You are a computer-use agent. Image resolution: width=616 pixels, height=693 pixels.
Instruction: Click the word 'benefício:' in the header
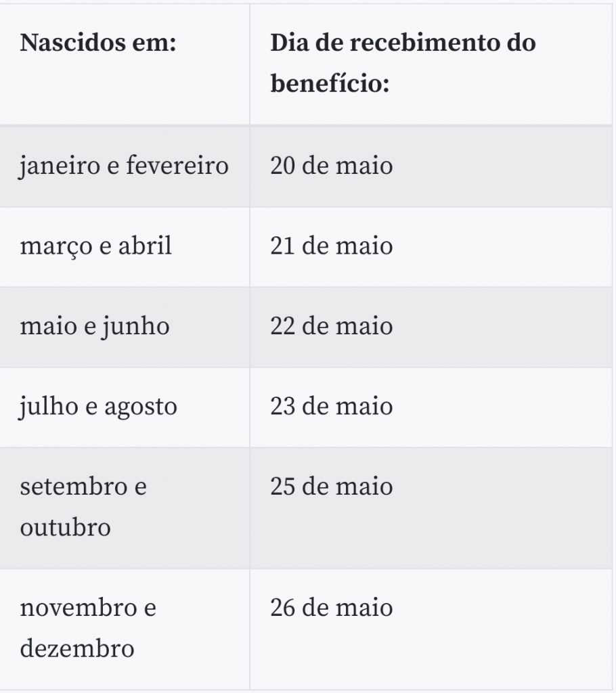pos(330,84)
